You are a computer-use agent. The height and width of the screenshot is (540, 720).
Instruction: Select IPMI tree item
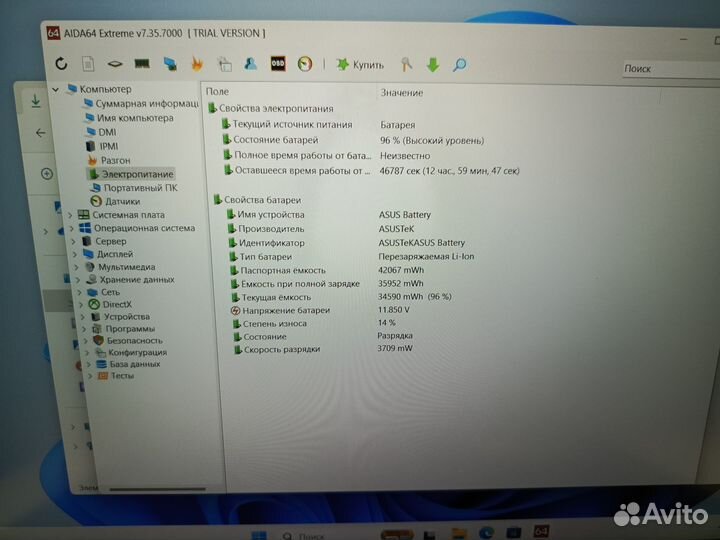(x=102, y=146)
